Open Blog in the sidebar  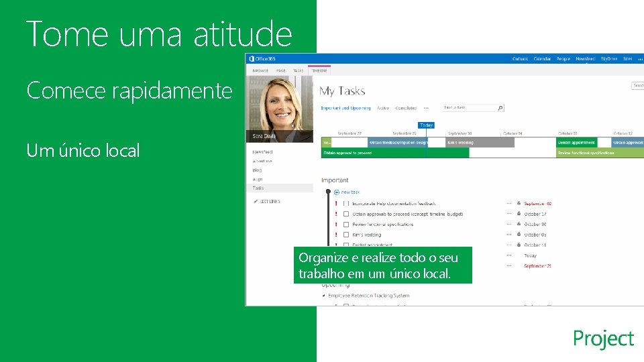point(257,170)
